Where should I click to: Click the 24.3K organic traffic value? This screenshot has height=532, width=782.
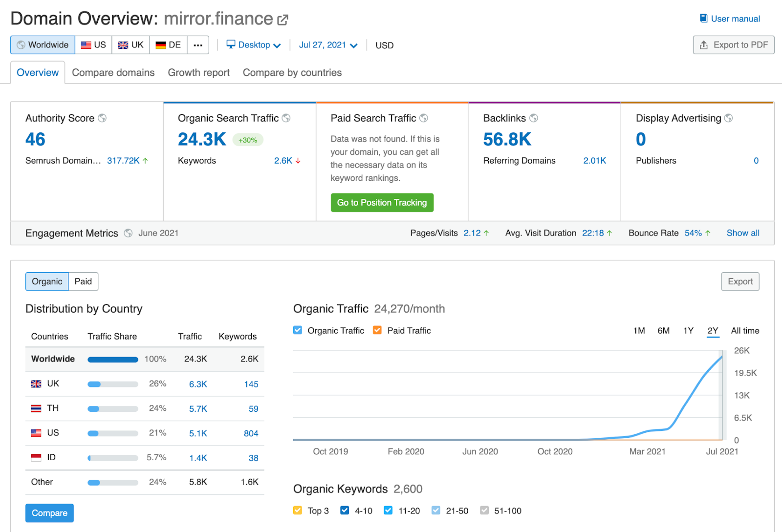point(202,140)
